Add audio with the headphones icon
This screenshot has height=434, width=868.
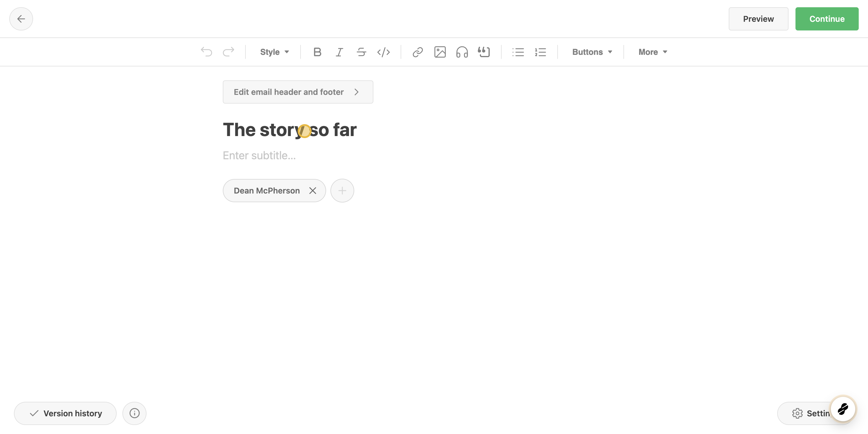462,52
